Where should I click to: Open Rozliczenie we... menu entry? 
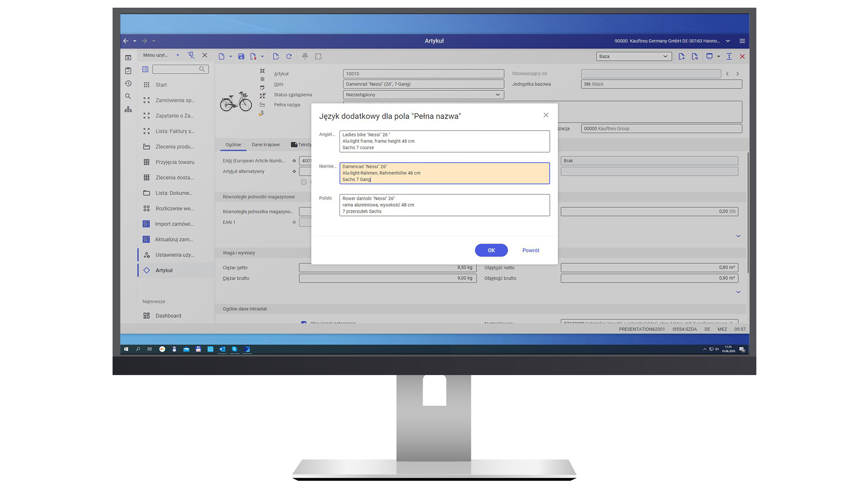pyautogui.click(x=175, y=208)
